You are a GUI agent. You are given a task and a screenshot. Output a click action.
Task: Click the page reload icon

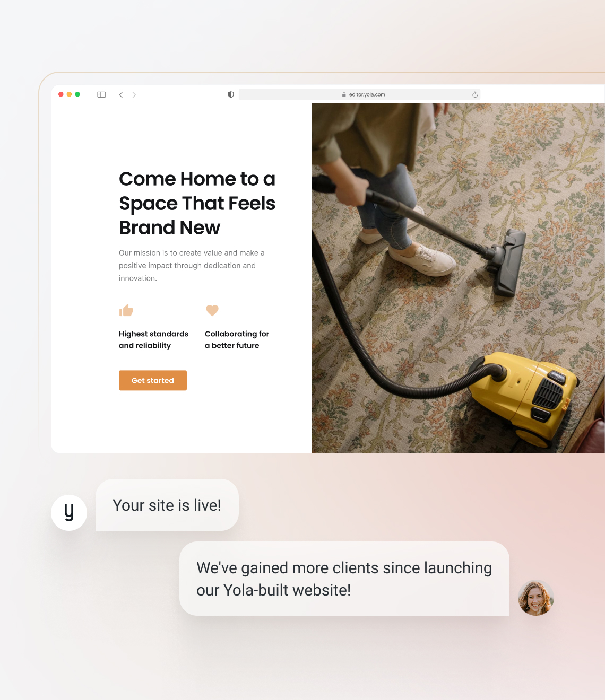coord(474,94)
